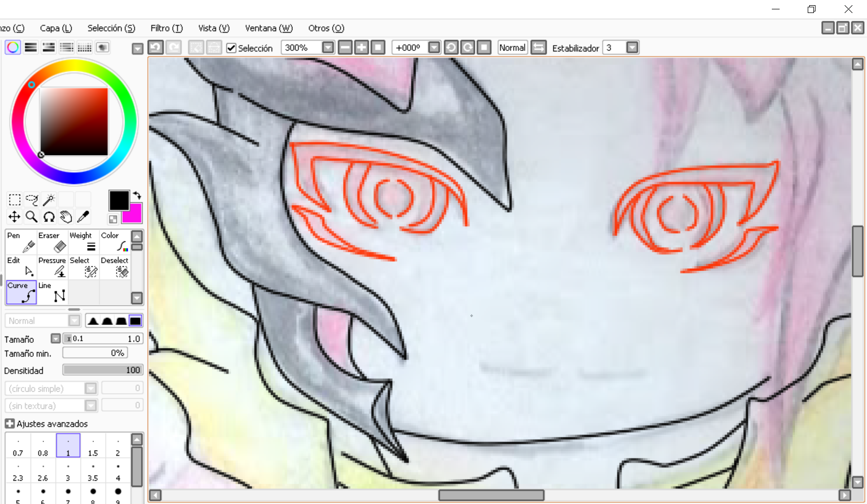Choose the Select stroke tool
867x504 pixels.
point(84,267)
